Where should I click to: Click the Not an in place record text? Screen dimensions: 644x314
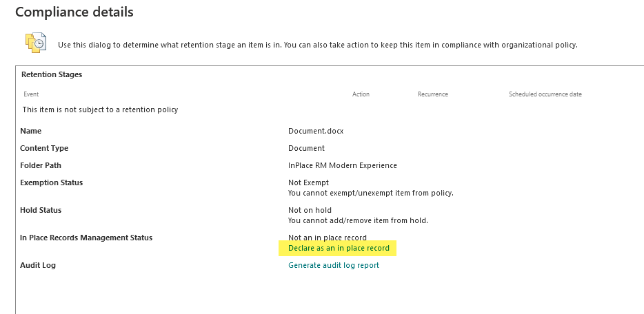click(x=328, y=238)
